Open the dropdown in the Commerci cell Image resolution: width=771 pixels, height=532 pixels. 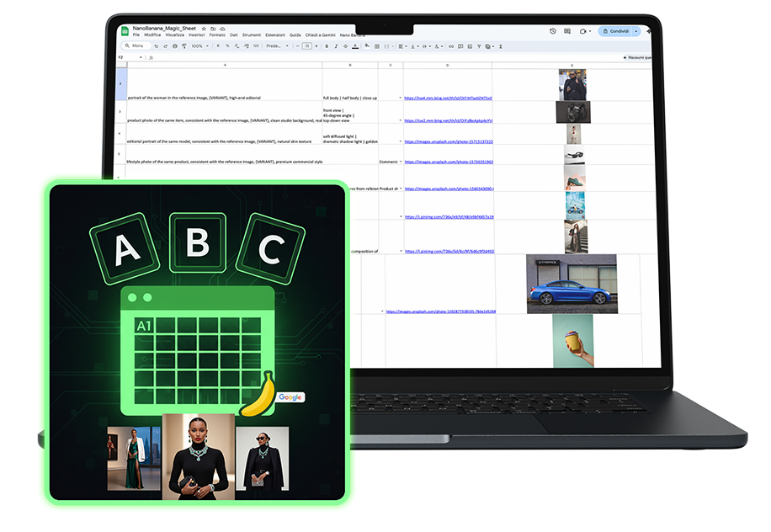pyautogui.click(x=401, y=162)
